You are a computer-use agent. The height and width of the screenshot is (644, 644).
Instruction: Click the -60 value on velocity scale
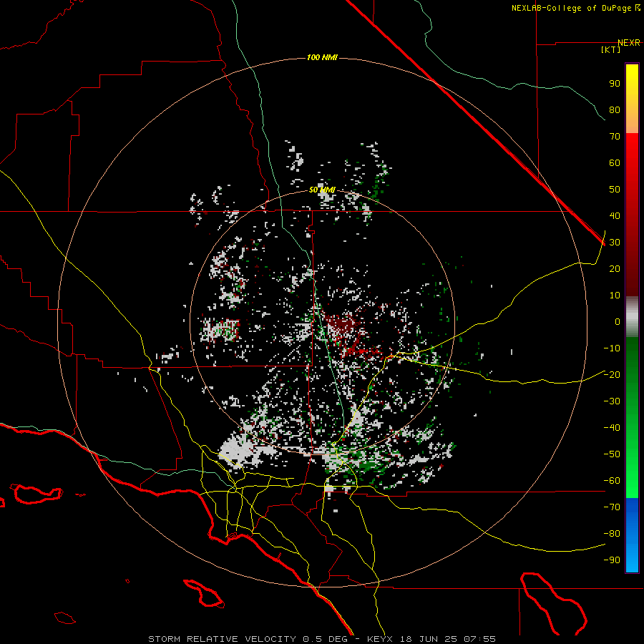click(x=612, y=481)
